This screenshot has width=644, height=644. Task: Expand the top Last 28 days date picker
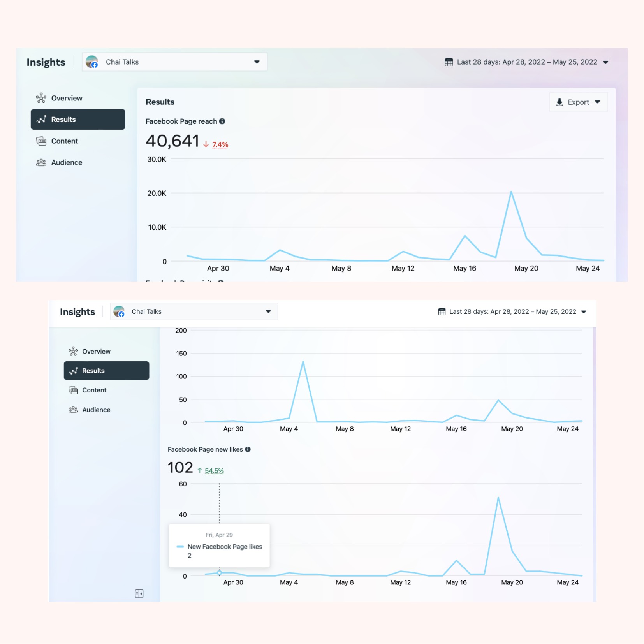tap(526, 62)
